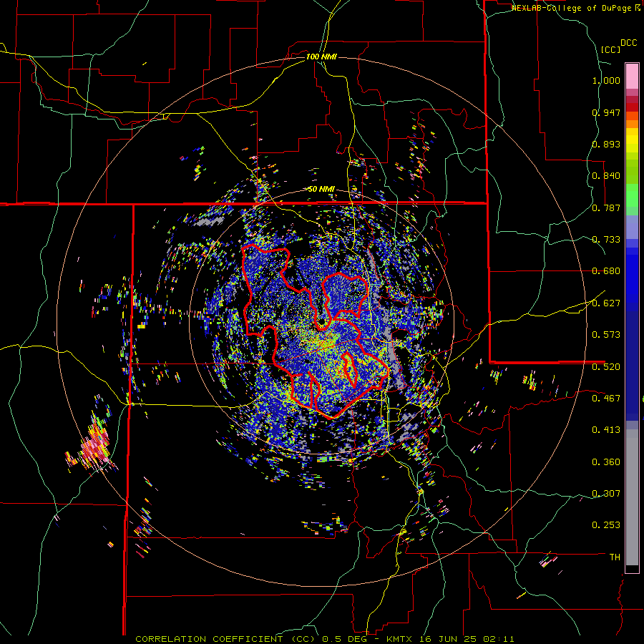644x644 pixels.
Task: Click the 0.360 legend value
Action: coord(606,462)
